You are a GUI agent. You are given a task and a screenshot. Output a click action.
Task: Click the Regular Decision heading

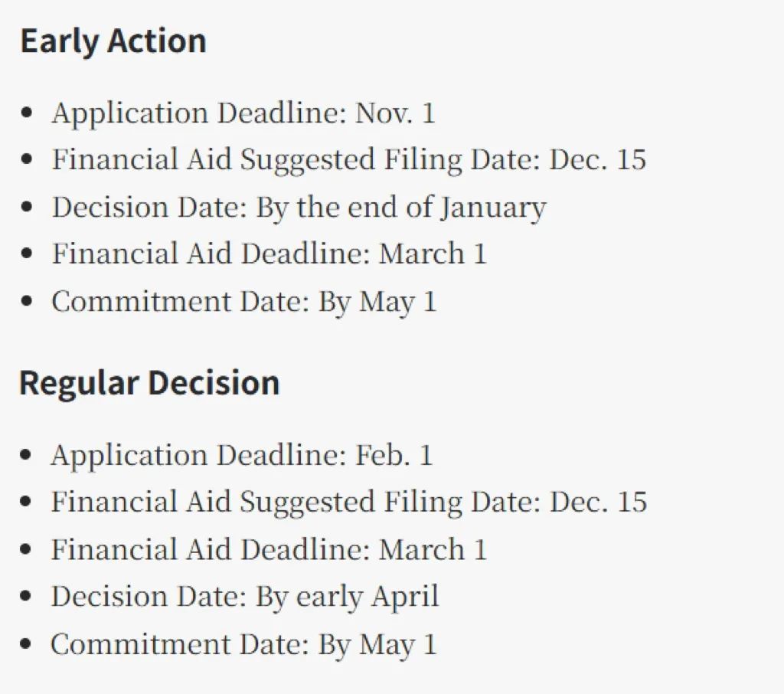(149, 383)
